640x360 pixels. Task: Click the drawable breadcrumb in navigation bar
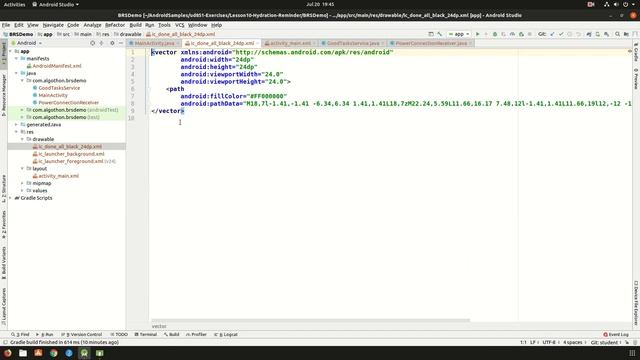pos(128,34)
